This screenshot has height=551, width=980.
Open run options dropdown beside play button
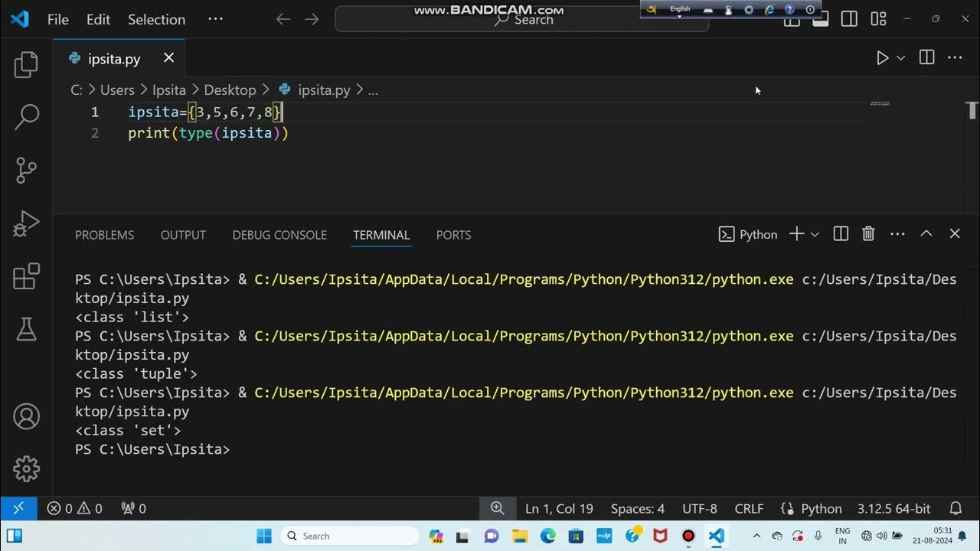(901, 58)
